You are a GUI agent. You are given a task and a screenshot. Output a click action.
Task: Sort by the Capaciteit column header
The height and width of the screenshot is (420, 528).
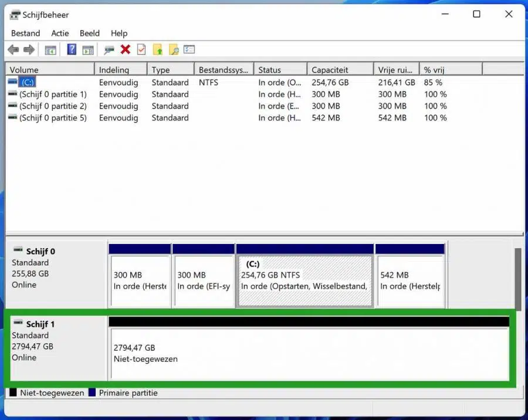point(340,70)
